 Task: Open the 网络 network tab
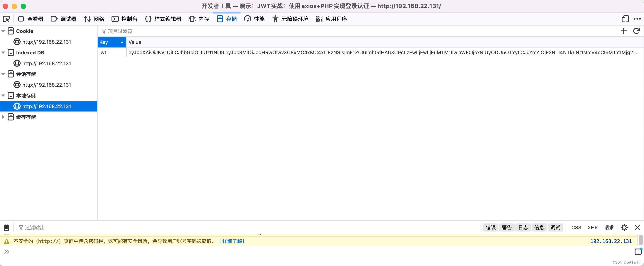[x=94, y=19]
